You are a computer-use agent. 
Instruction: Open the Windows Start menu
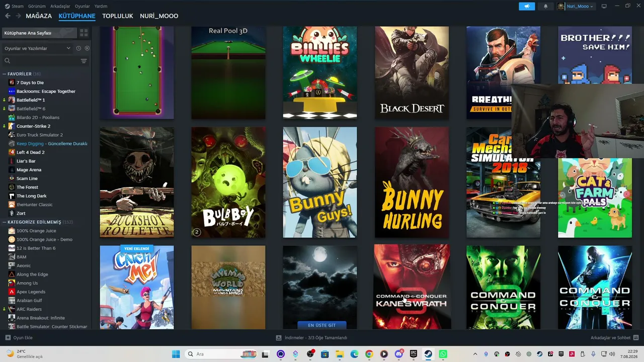176,354
